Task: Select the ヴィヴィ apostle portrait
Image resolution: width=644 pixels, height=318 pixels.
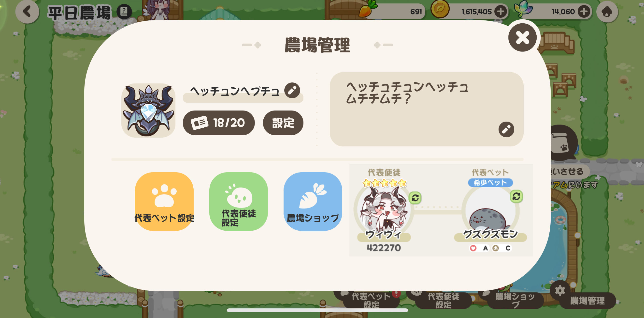Action: [384, 210]
